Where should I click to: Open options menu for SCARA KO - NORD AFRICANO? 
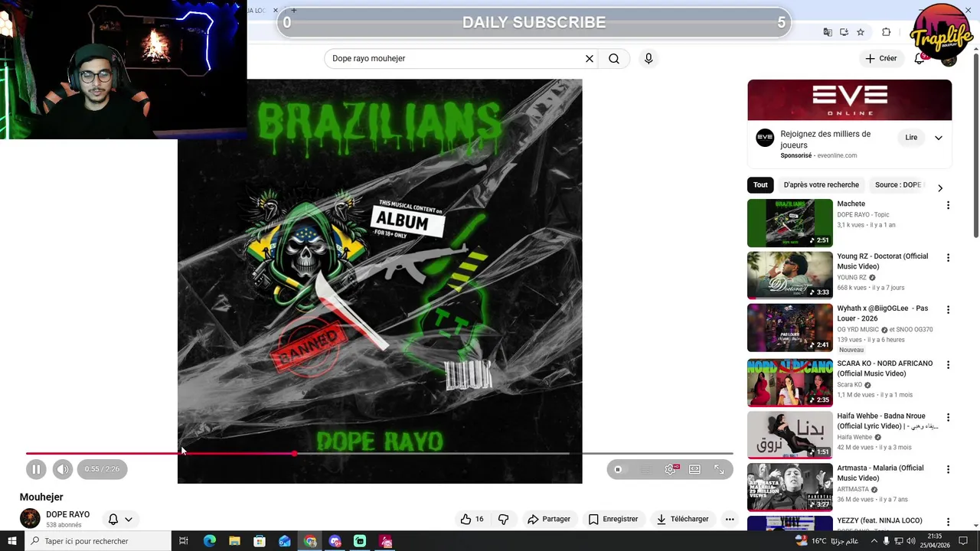click(948, 365)
